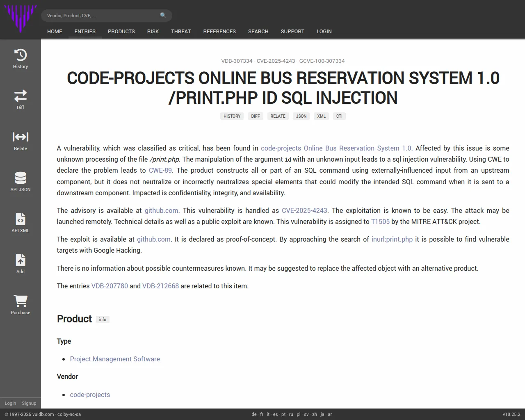Click Signup at sidebar bottom
This screenshot has height=420, width=525.
pos(29,403)
